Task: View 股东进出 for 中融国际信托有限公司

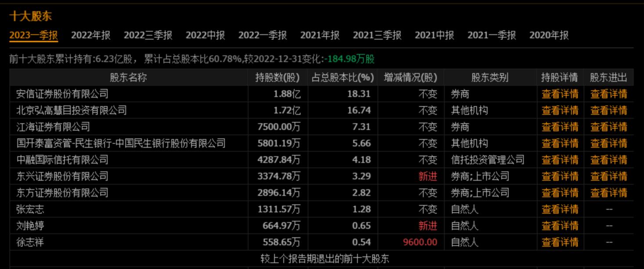Action: pos(608,160)
